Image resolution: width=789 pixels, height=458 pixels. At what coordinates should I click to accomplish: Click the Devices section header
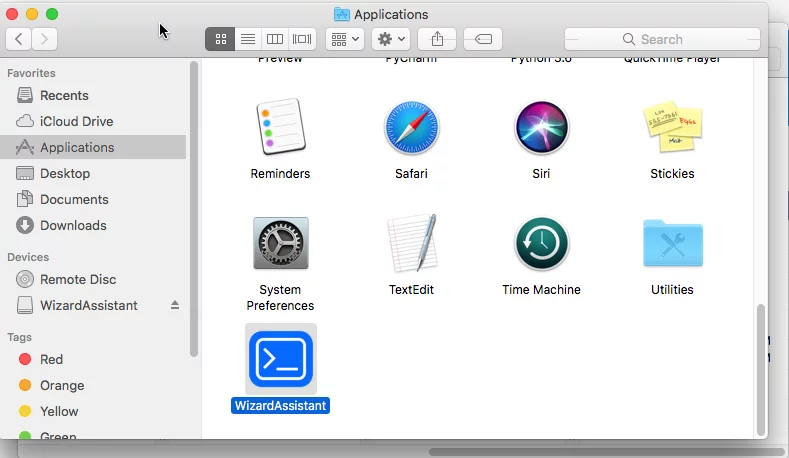(28, 257)
